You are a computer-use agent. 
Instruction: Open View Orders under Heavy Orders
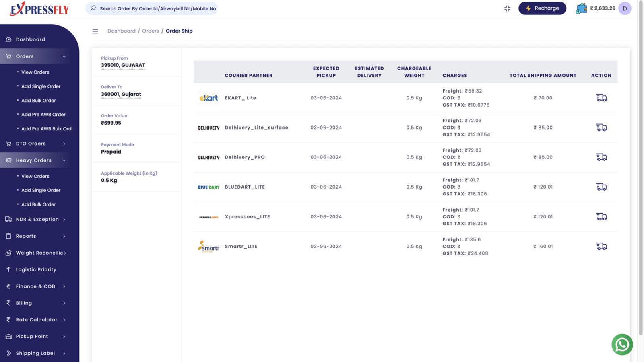(x=35, y=176)
